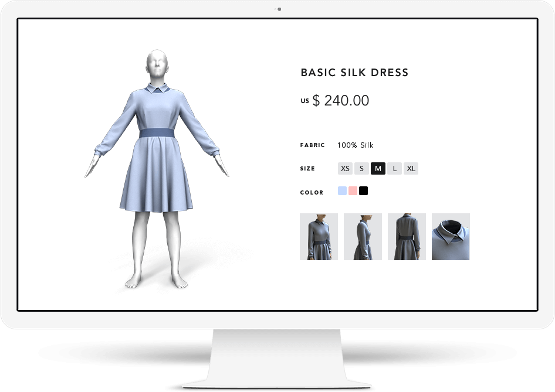Viewport: 555px width, 392px height.
Task: Select the pink color swatch
Action: pos(353,191)
